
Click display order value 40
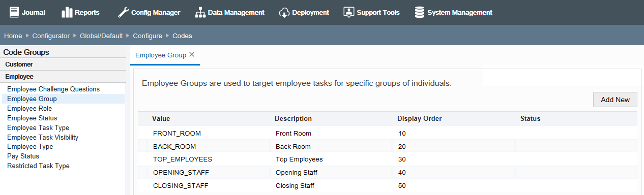pos(402,173)
